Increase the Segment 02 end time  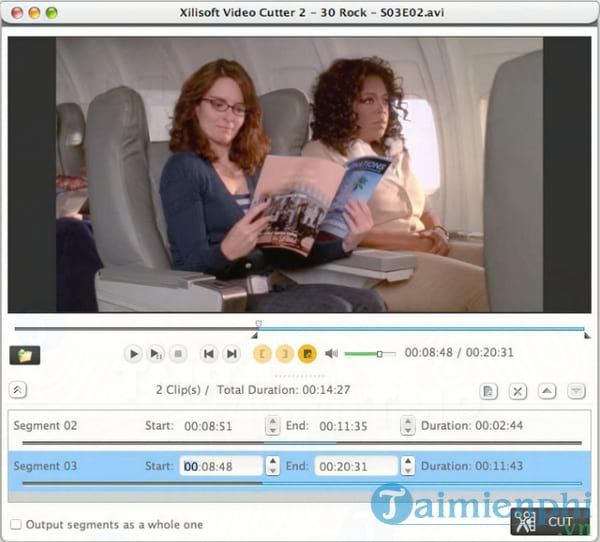tap(408, 421)
